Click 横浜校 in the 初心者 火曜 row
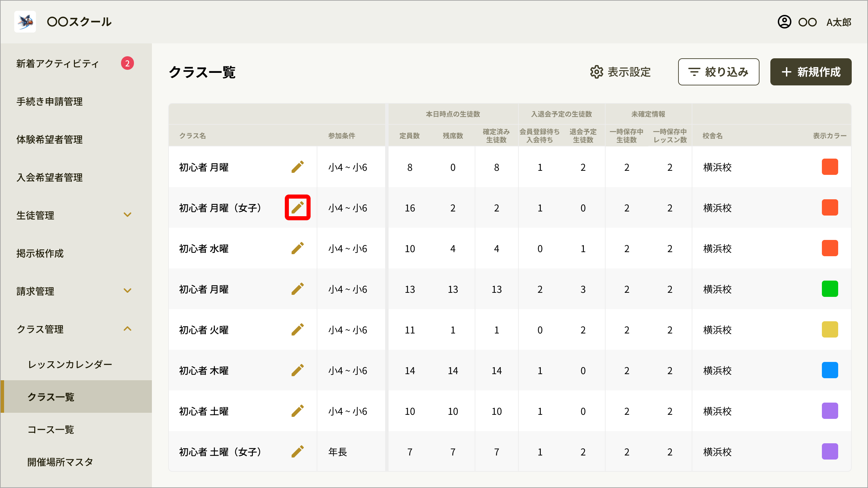 (717, 330)
